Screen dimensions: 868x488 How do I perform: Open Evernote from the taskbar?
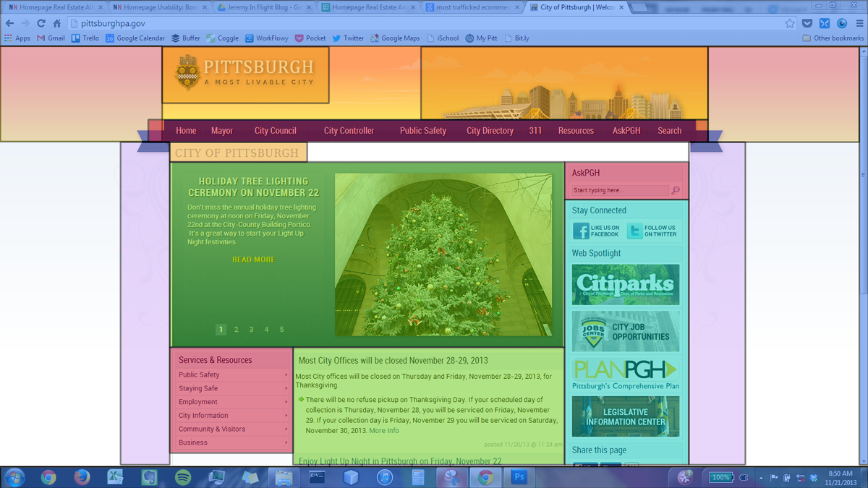coord(149,477)
